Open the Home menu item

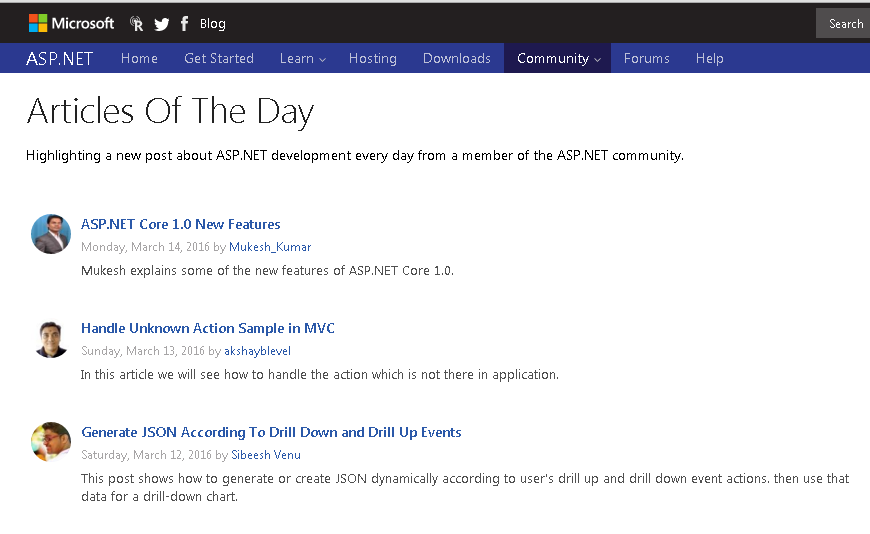(139, 58)
